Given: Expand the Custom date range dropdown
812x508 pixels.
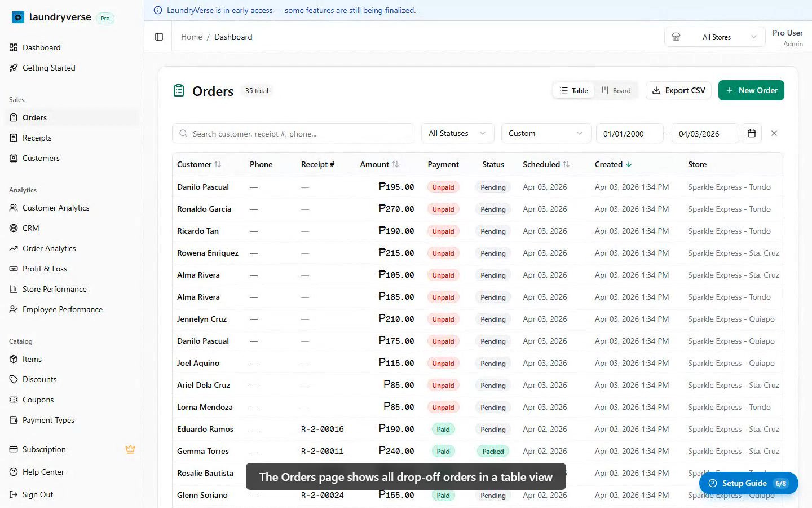Looking at the screenshot, I should pos(545,133).
